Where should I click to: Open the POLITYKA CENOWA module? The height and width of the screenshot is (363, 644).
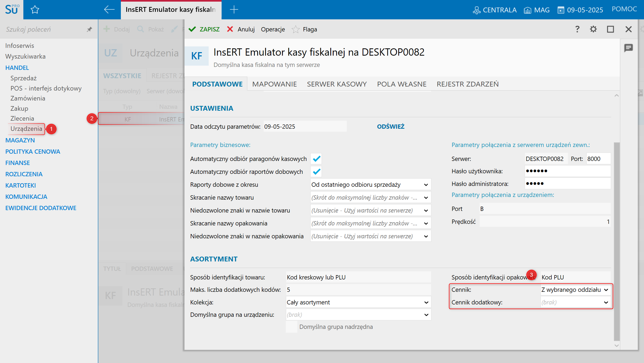(x=33, y=152)
